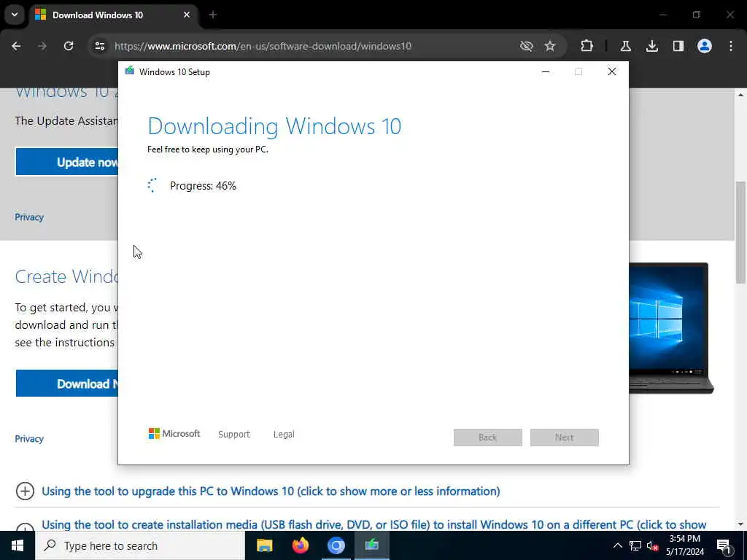This screenshot has height=560, width=747.
Task: Click Update now button on webpage
Action: pos(67,162)
